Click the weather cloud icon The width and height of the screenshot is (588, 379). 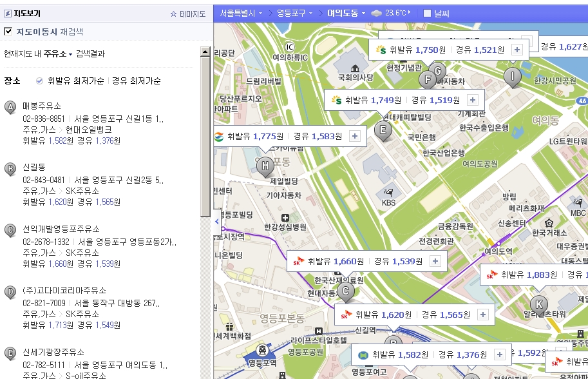[376, 14]
